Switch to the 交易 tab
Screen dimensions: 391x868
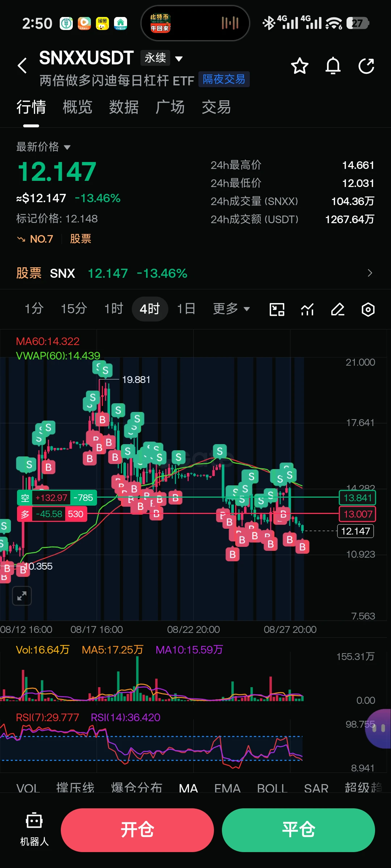tap(216, 107)
